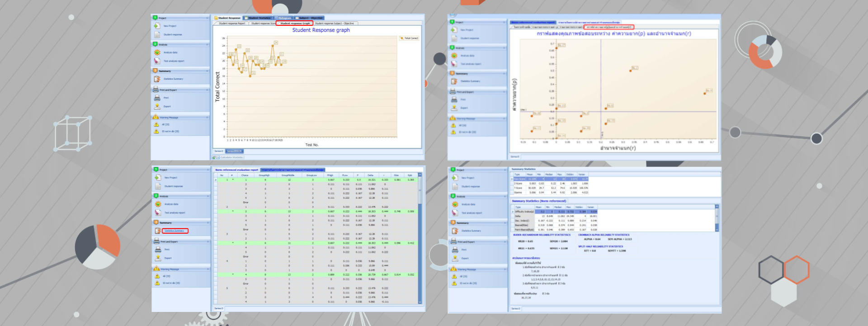The height and width of the screenshot is (326, 868).
Task: Open Norm-referenced evaluation report tab in table window
Action: pos(236,170)
